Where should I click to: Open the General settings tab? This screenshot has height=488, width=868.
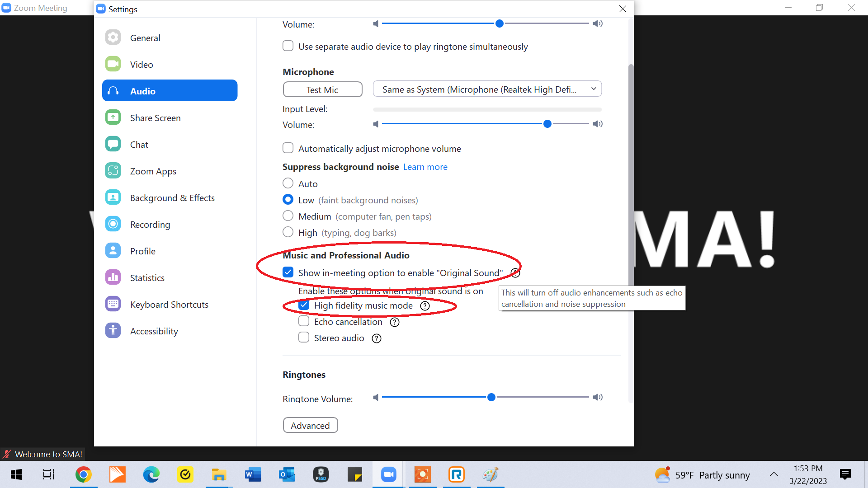(x=170, y=38)
